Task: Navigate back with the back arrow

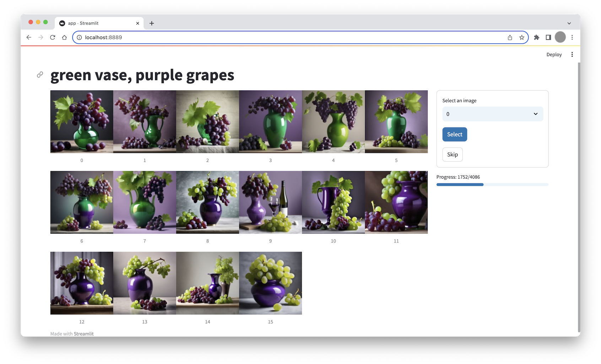Action: [29, 37]
